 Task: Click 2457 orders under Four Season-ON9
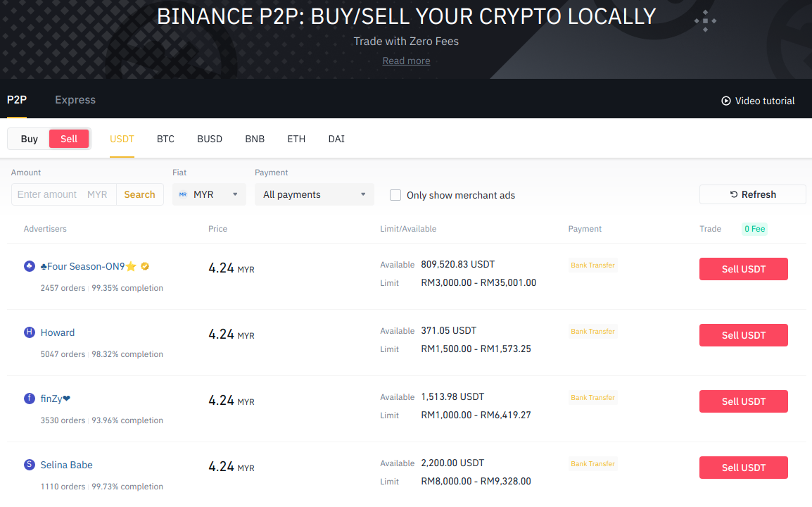pyautogui.click(x=63, y=288)
